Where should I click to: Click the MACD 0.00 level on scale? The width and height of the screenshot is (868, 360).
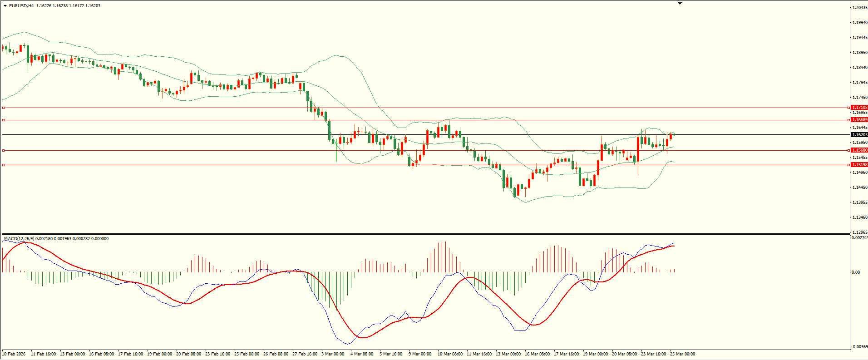coord(856,272)
